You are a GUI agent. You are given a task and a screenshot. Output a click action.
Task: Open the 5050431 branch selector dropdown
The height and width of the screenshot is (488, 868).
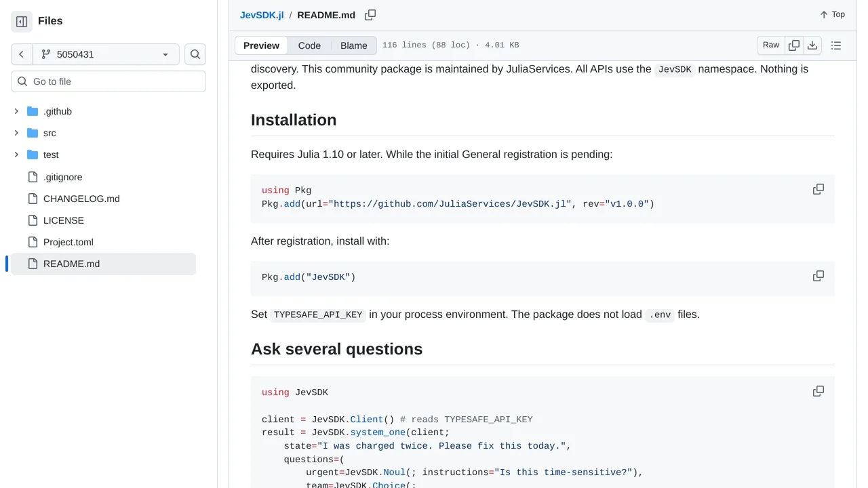coord(106,54)
